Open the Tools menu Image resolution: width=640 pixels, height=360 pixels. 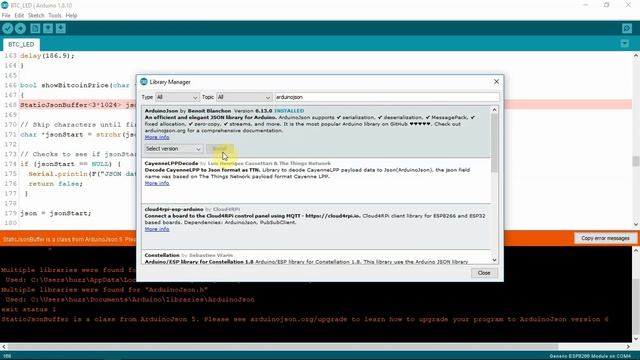[55, 16]
